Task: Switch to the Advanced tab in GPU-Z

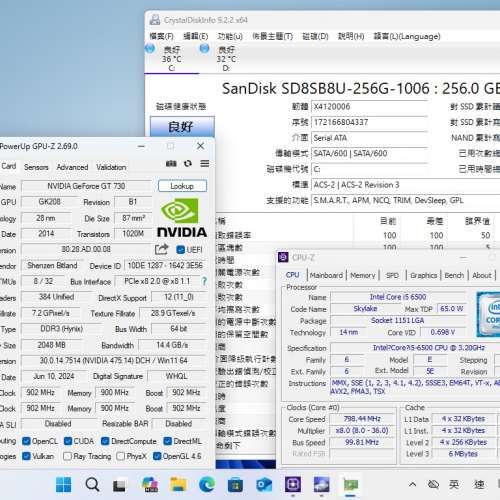Action: point(72,167)
